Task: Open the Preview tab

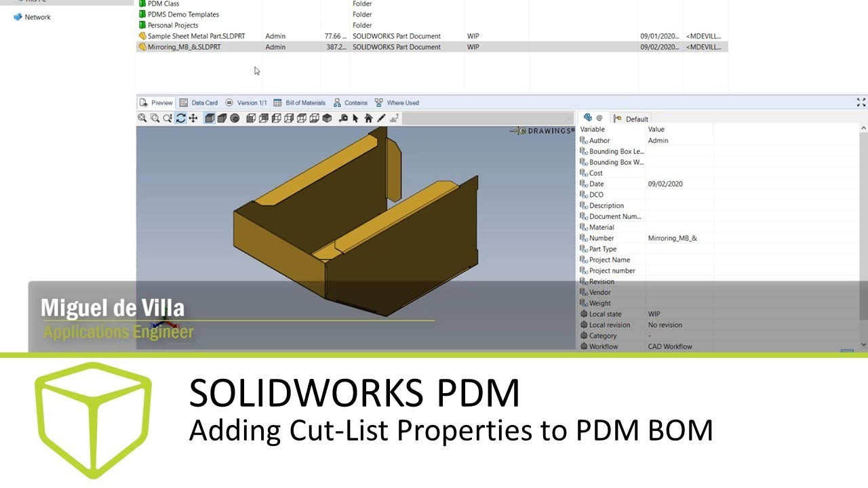Action: click(x=156, y=103)
